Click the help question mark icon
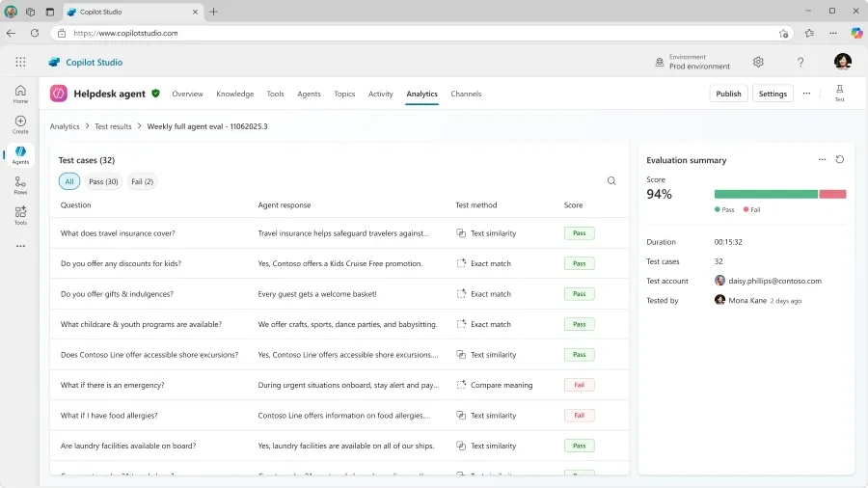Image resolution: width=868 pixels, height=488 pixels. 800,62
